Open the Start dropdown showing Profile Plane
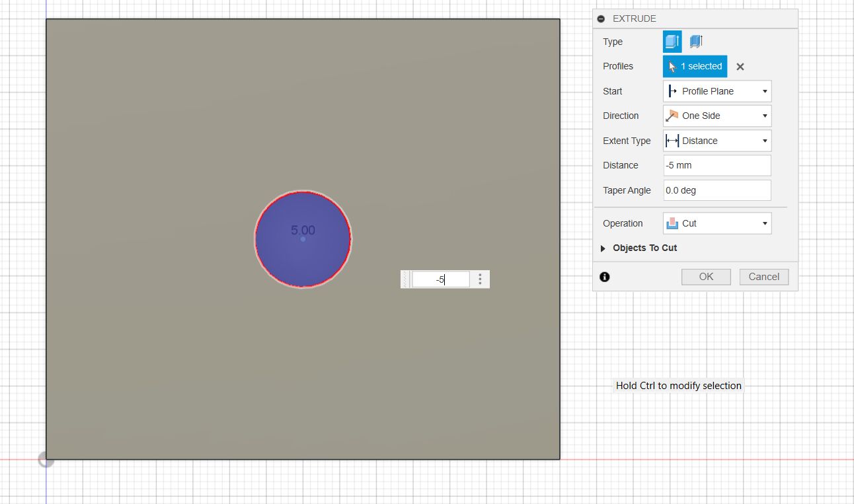854x504 pixels. pos(717,91)
